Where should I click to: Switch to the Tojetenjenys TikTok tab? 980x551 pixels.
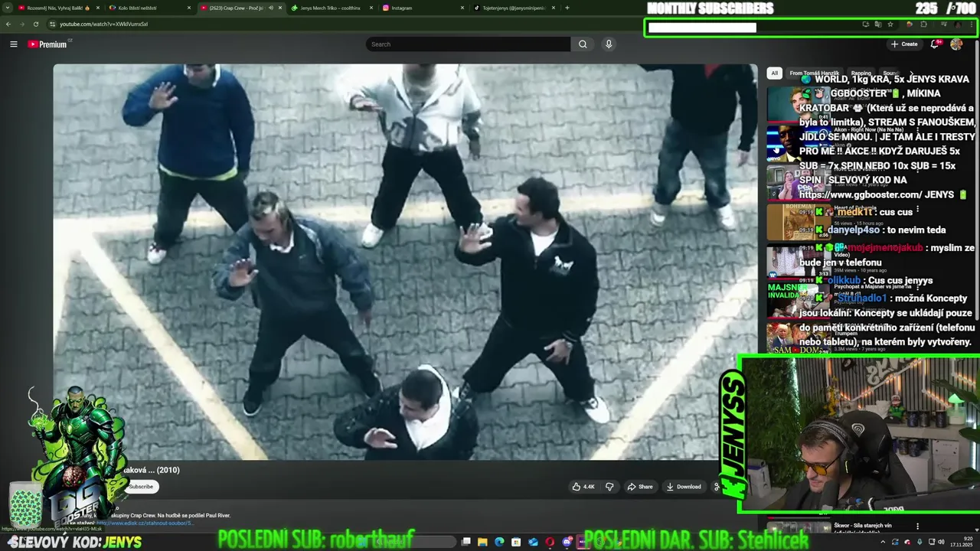tap(513, 8)
